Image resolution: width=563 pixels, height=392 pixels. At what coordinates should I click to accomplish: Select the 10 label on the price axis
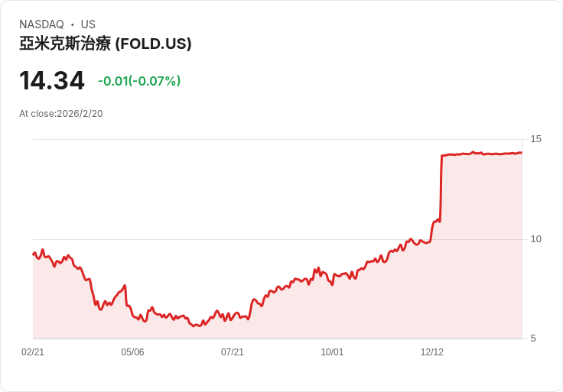coord(535,239)
